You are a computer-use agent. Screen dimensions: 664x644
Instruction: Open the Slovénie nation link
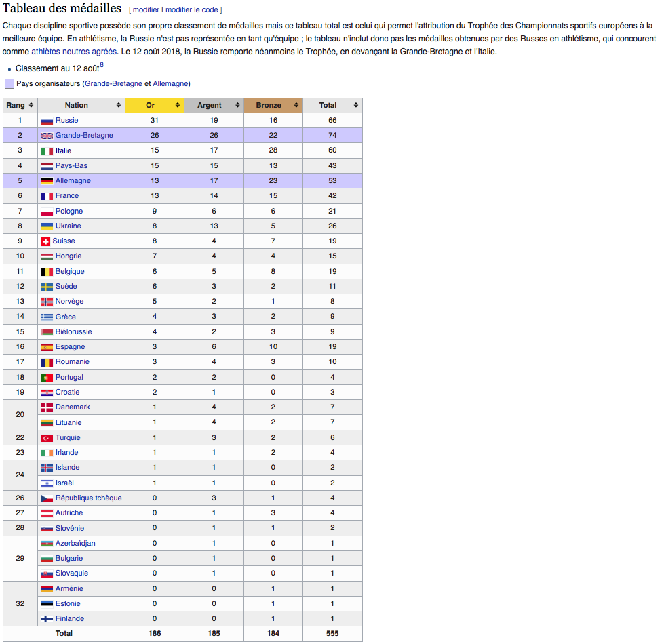coord(70,528)
